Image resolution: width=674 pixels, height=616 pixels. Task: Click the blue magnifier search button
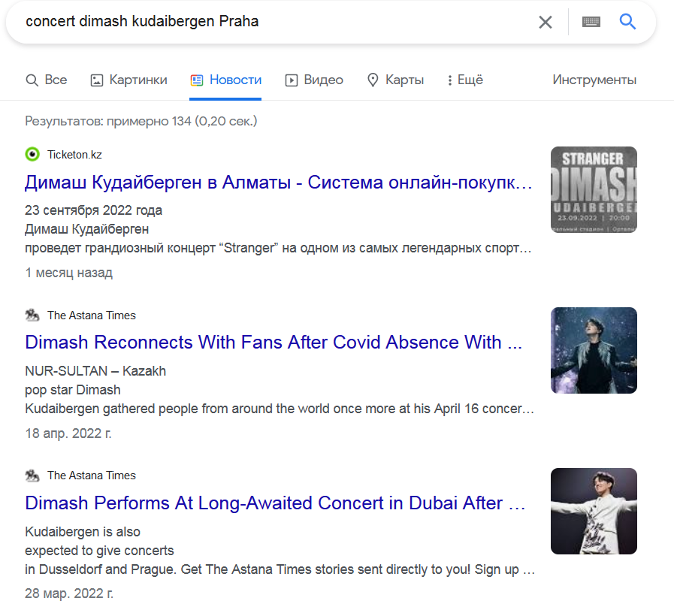(x=627, y=22)
